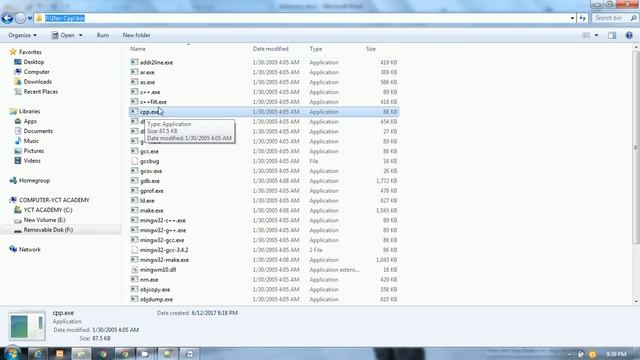Expand the Open button dropdown arrow
This screenshot has width=640, height=360.
click(x=80, y=36)
